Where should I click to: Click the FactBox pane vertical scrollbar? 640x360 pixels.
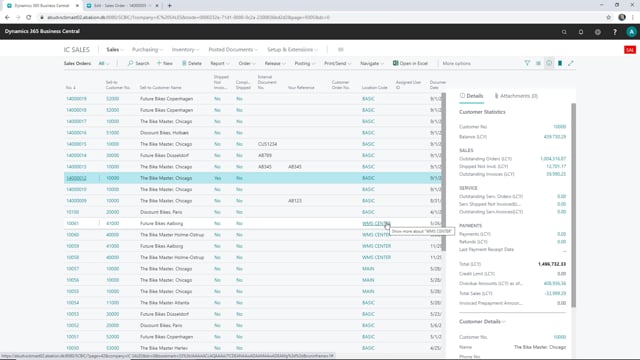(x=573, y=205)
